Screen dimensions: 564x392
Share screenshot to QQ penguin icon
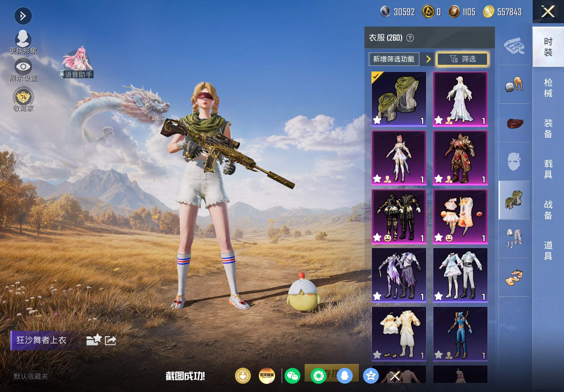[345, 376]
